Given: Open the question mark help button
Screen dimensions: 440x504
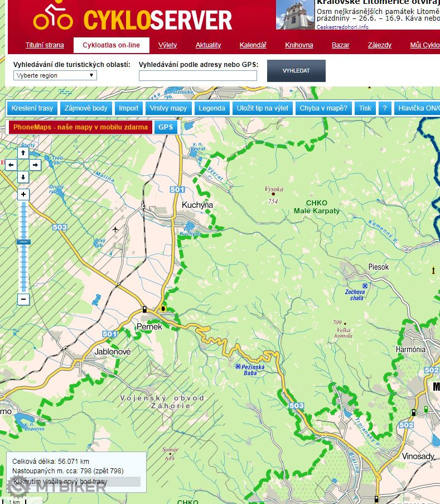Looking at the screenshot, I should [x=384, y=108].
